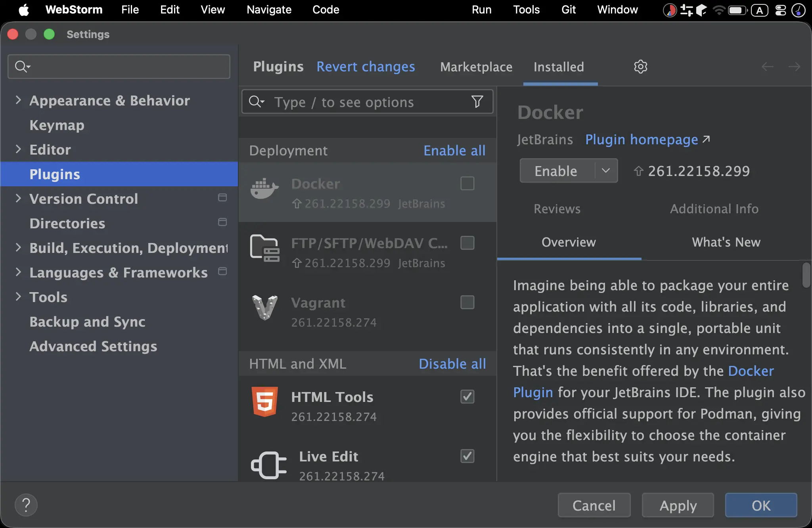Focus the plugin search field
This screenshot has height=528, width=812.
pyautogui.click(x=367, y=102)
